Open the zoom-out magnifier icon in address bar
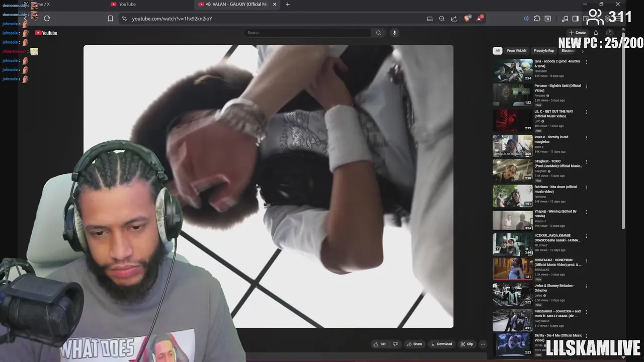644x362 pixels. click(442, 19)
